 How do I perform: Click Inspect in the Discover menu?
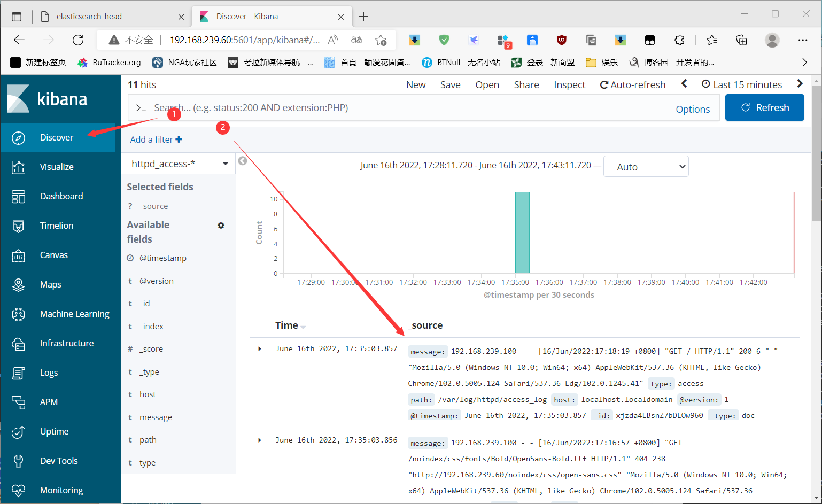click(x=570, y=84)
